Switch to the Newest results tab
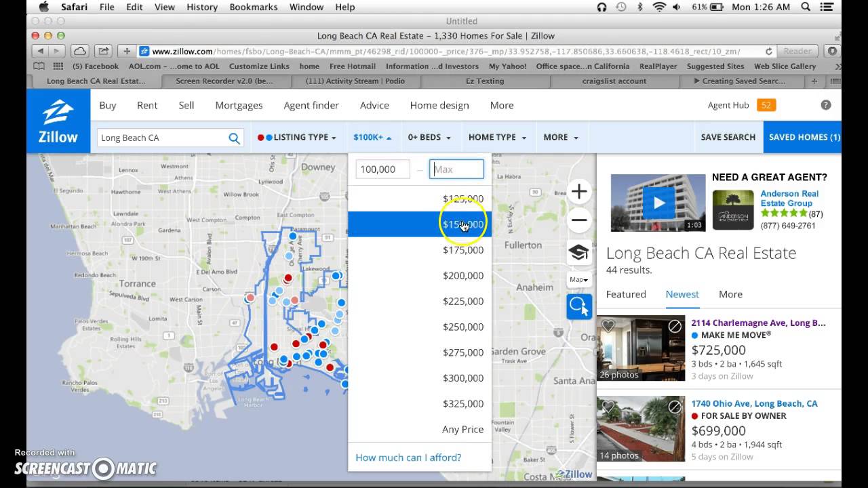Viewport: 868px width, 488px height. pos(682,294)
